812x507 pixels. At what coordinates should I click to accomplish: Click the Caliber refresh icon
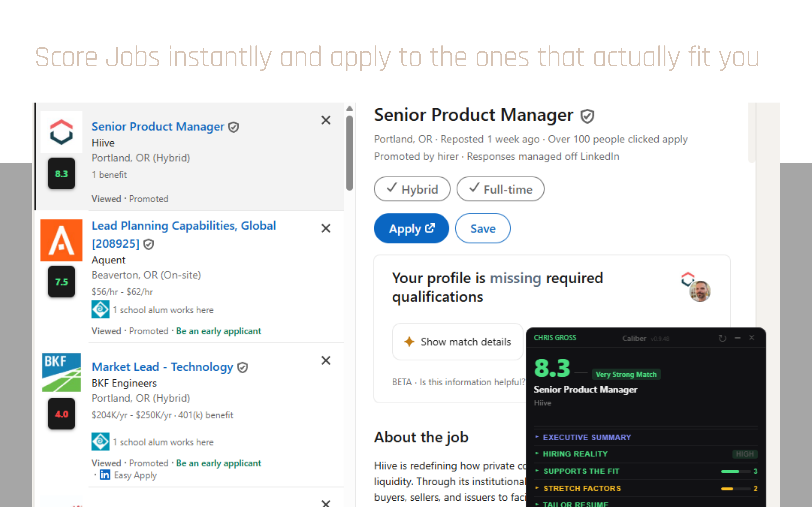[722, 338]
